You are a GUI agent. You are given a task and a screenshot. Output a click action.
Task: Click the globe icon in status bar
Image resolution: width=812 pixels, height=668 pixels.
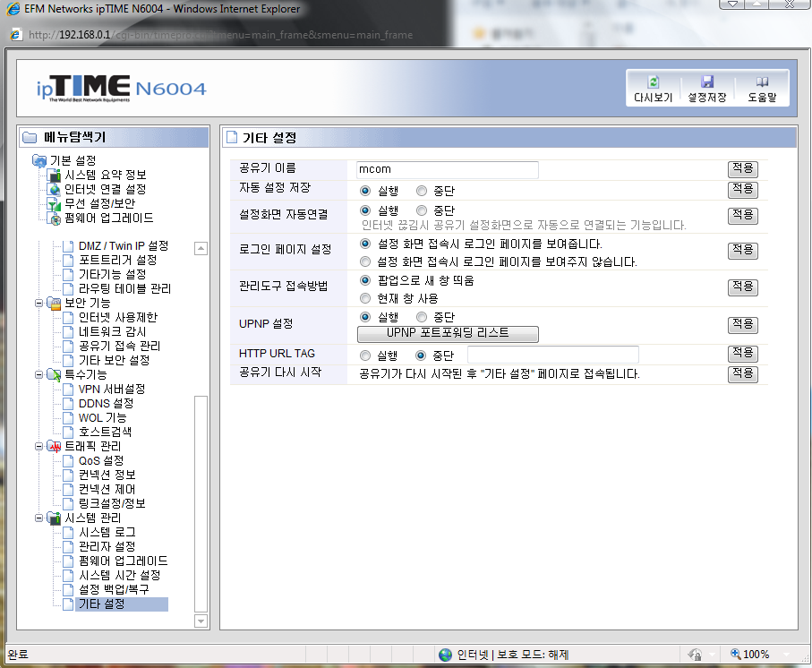pos(445,655)
